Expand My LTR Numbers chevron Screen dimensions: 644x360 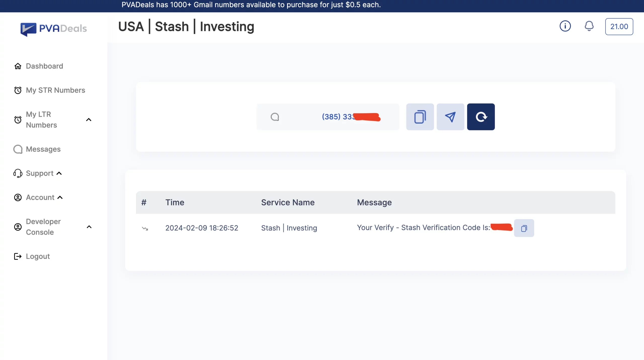pos(89,120)
